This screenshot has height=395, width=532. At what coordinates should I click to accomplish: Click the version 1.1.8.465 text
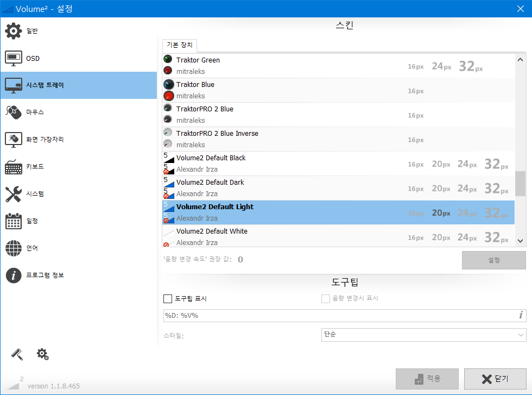(x=54, y=386)
